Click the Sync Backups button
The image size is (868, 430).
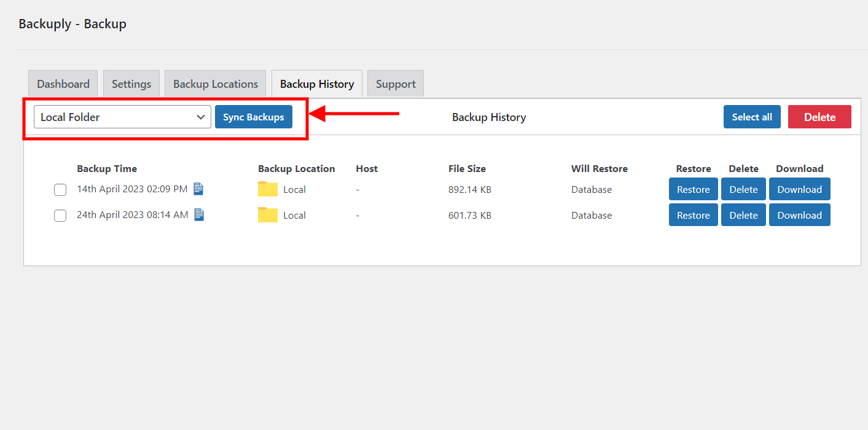[x=253, y=117]
